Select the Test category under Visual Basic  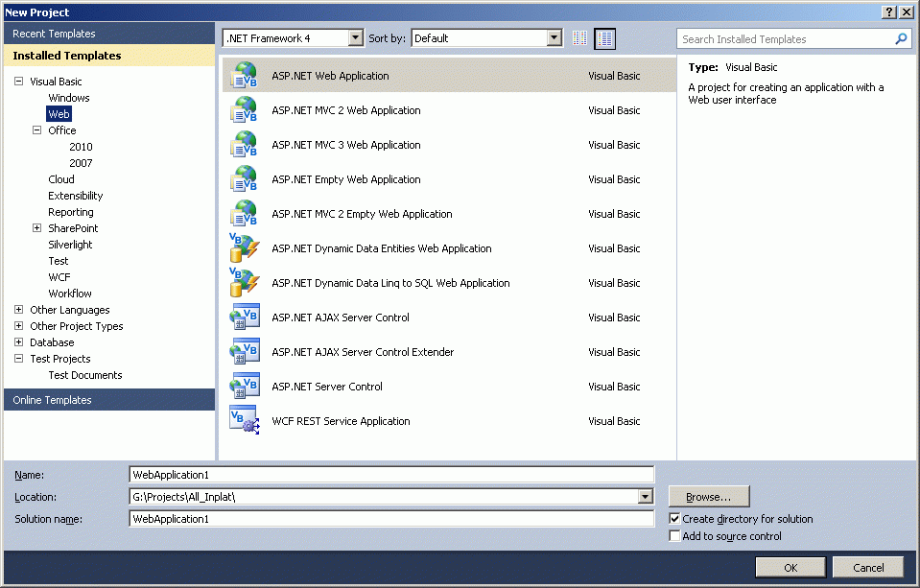(x=59, y=261)
